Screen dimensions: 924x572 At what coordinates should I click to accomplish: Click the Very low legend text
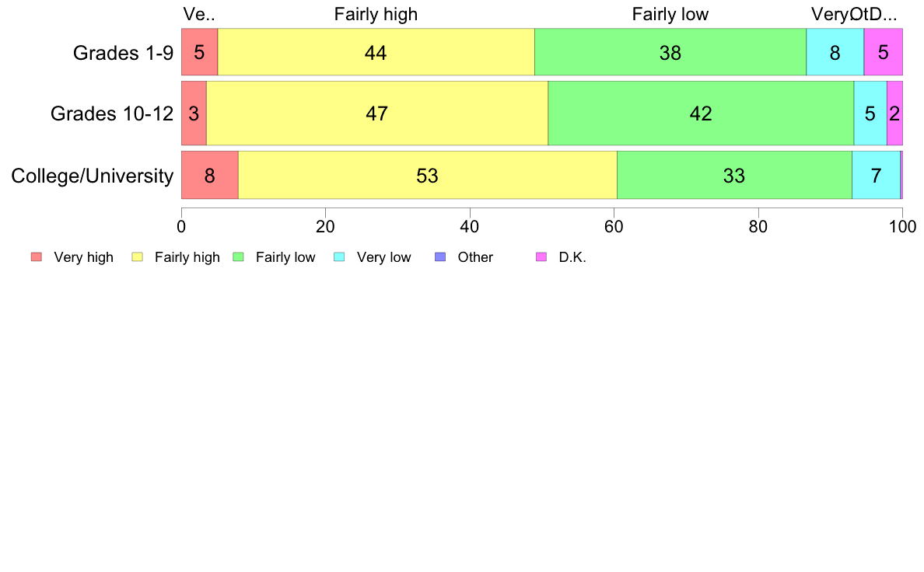coord(383,257)
